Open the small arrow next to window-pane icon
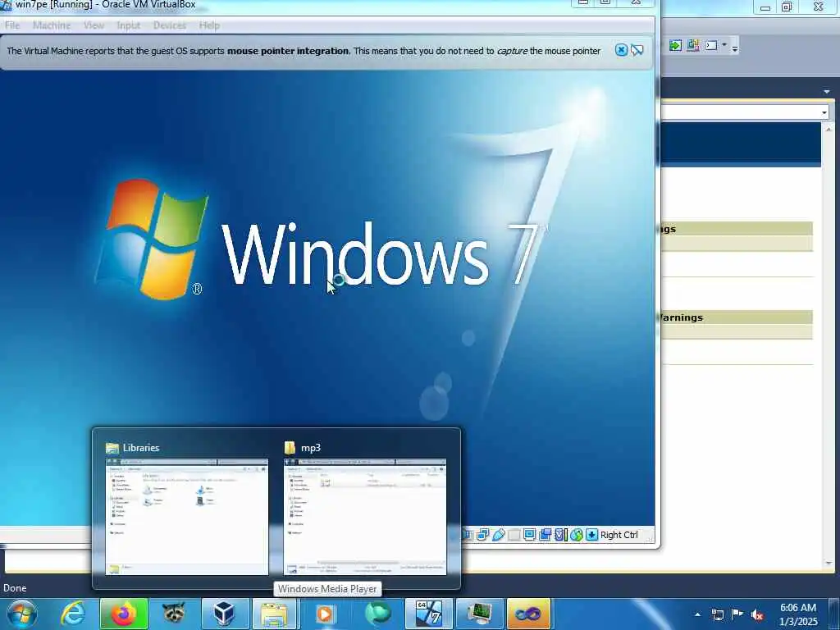 coord(724,45)
